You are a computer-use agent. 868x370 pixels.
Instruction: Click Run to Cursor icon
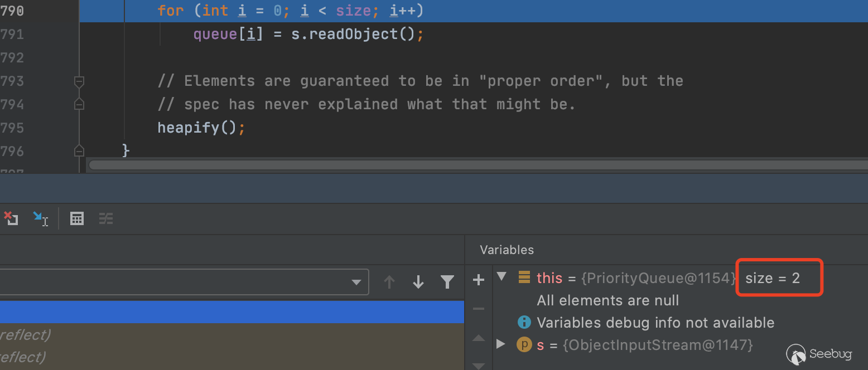click(x=40, y=218)
